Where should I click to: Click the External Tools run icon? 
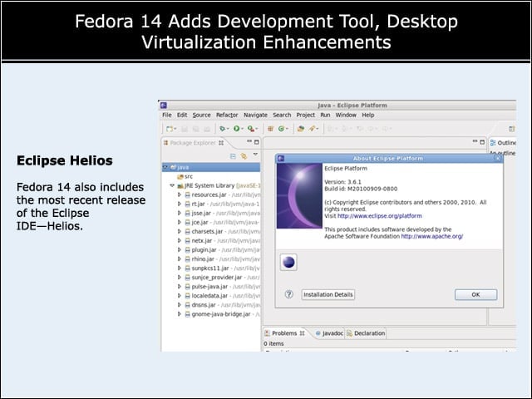click(251, 129)
